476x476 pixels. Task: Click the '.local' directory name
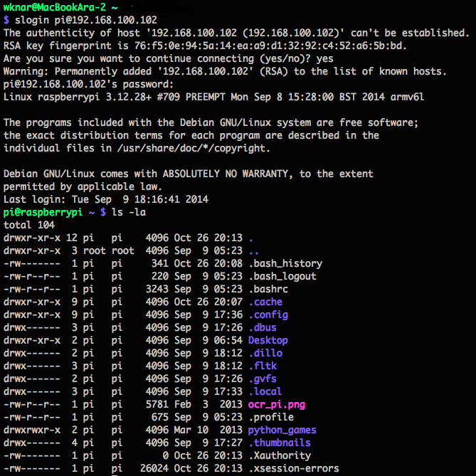pos(265,391)
